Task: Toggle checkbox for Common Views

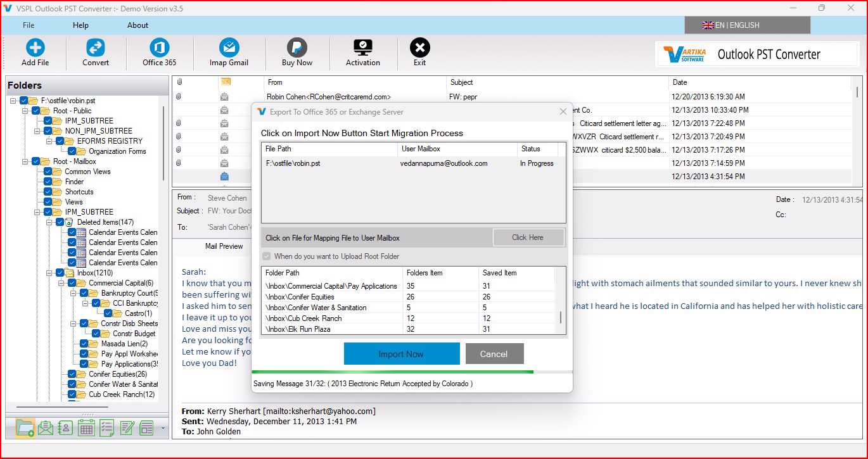Action: 48,172
